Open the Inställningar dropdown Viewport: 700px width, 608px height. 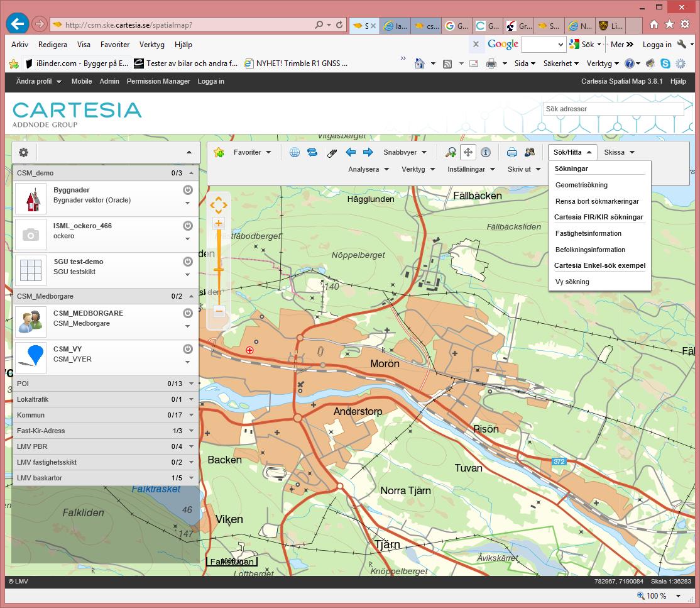(471, 169)
